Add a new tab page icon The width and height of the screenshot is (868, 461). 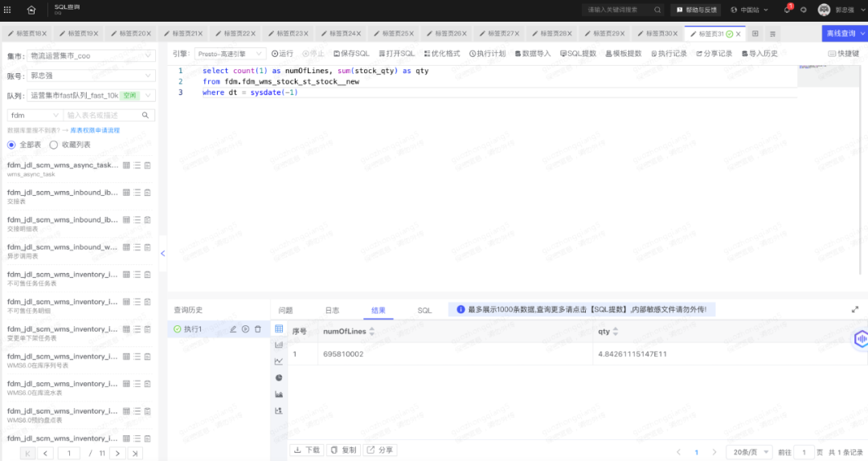(x=755, y=34)
